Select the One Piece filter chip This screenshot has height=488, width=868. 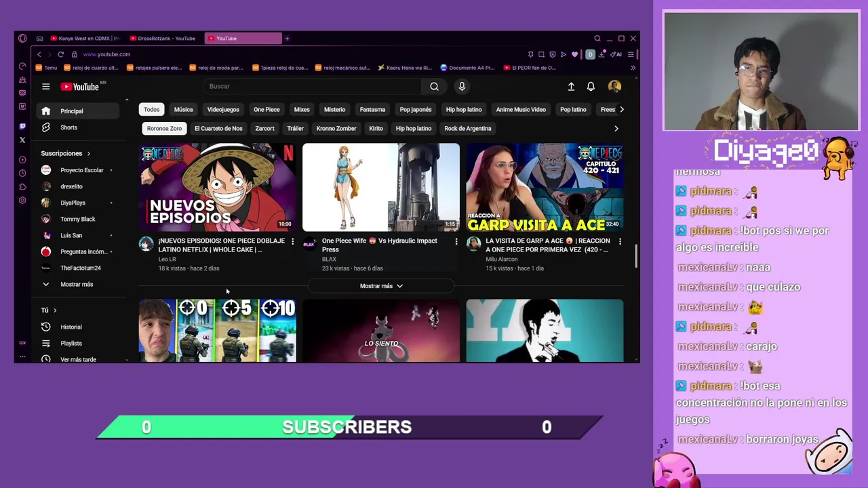click(x=267, y=109)
